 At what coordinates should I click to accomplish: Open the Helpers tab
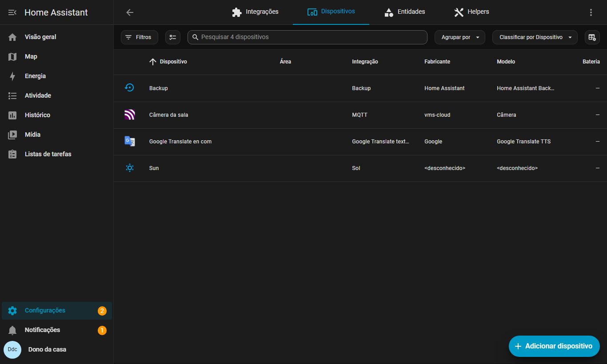(471, 12)
